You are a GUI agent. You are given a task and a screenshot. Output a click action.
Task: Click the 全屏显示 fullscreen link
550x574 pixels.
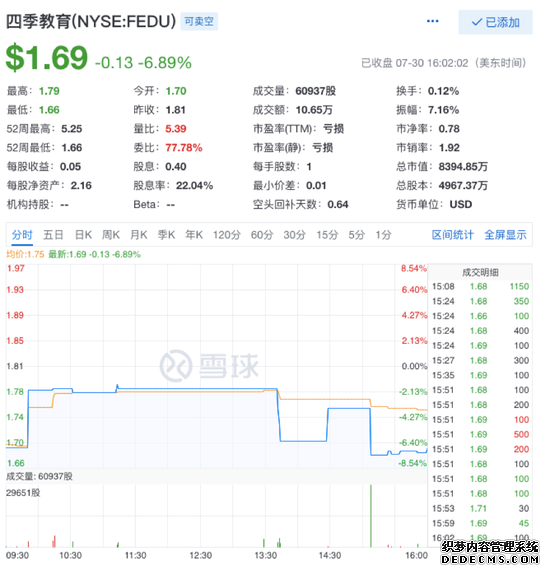tap(505, 235)
